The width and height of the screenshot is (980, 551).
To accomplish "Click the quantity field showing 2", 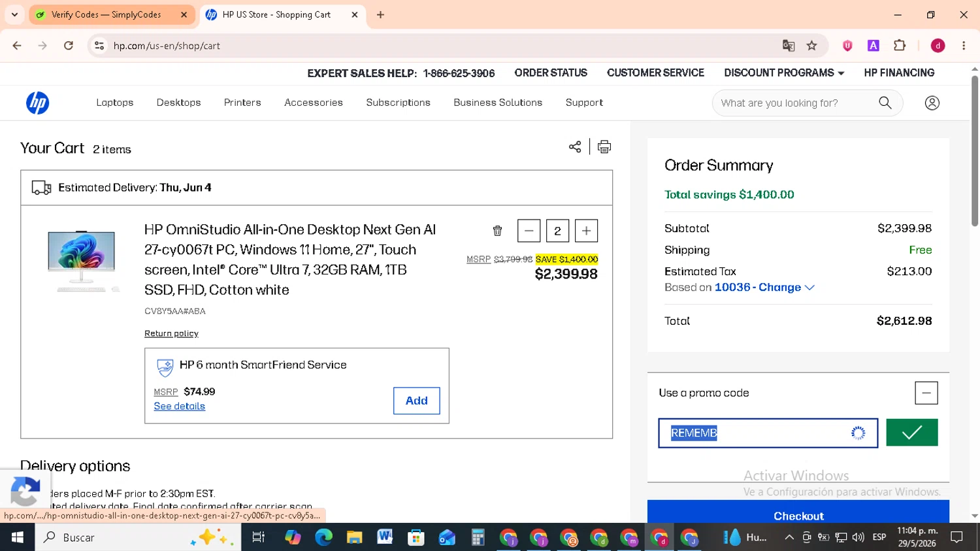I will 557,231.
